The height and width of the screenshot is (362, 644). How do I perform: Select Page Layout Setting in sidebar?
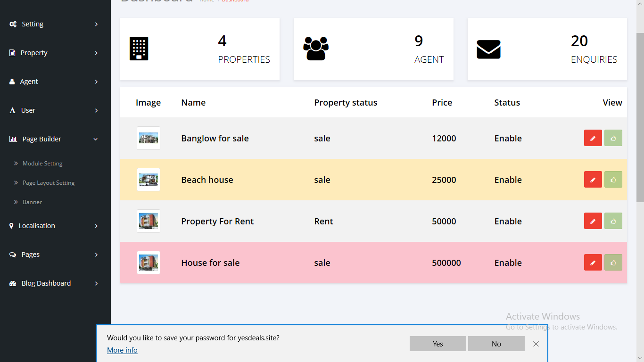pyautogui.click(x=48, y=183)
